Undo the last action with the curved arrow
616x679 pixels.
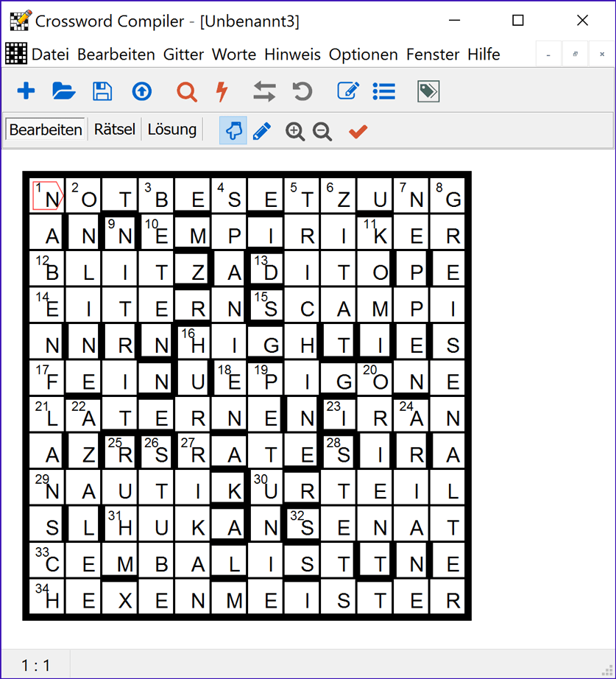point(302,91)
